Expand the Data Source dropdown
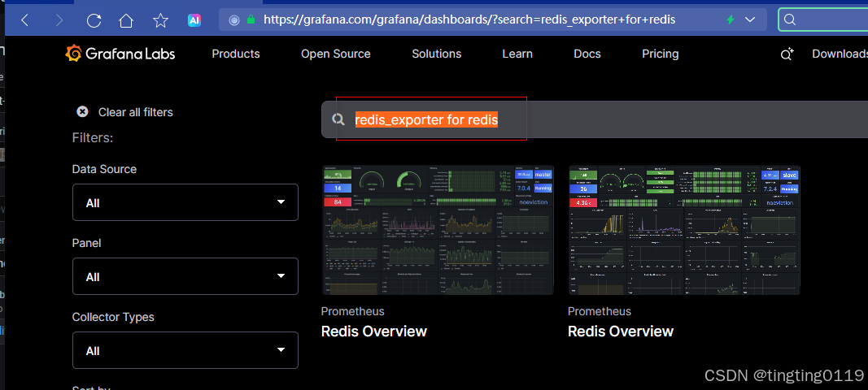 coord(185,202)
